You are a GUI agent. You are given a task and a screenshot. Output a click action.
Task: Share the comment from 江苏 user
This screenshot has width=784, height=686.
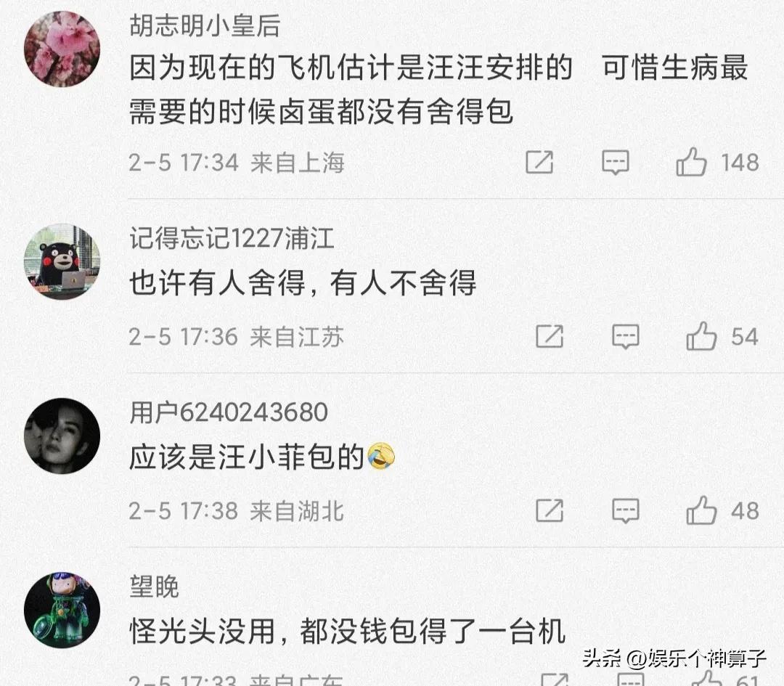coord(550,336)
